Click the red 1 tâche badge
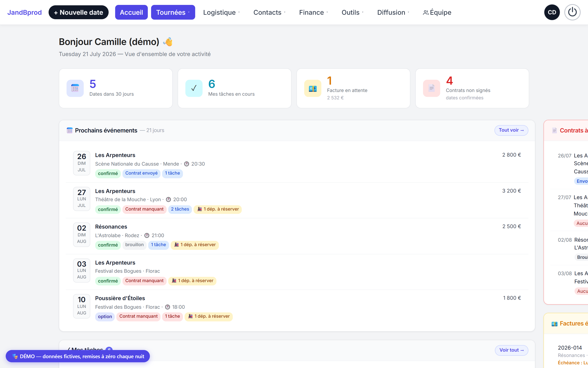This screenshot has width=588, height=368. pyautogui.click(x=173, y=316)
